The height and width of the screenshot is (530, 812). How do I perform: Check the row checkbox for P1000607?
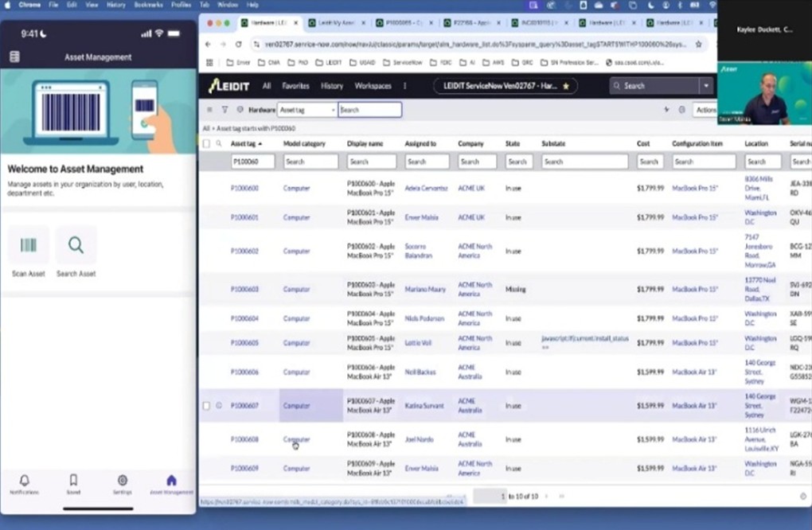207,406
